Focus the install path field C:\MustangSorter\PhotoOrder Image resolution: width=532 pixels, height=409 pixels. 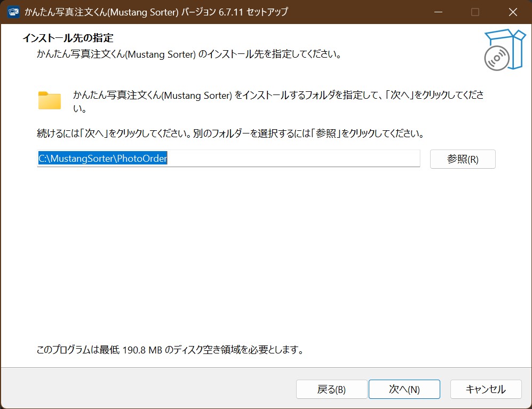coord(228,158)
